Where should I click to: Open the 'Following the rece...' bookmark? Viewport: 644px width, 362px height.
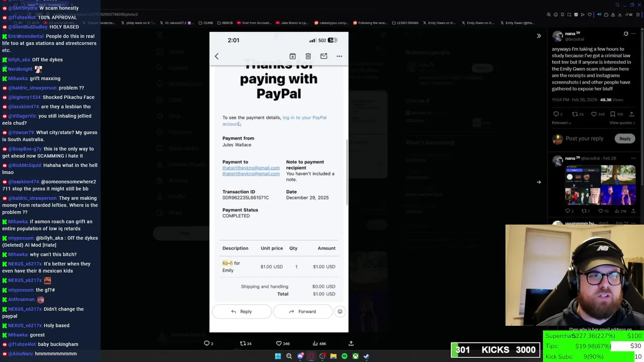pos(370,23)
